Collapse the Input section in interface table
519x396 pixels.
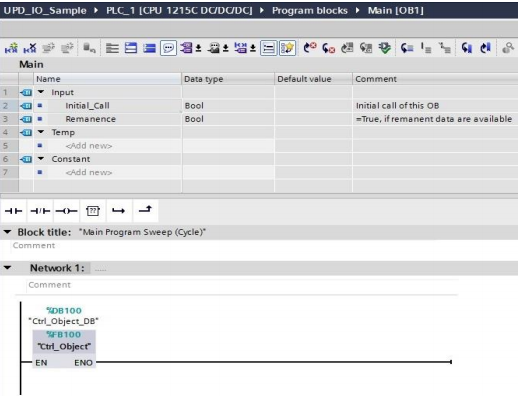(x=41, y=92)
